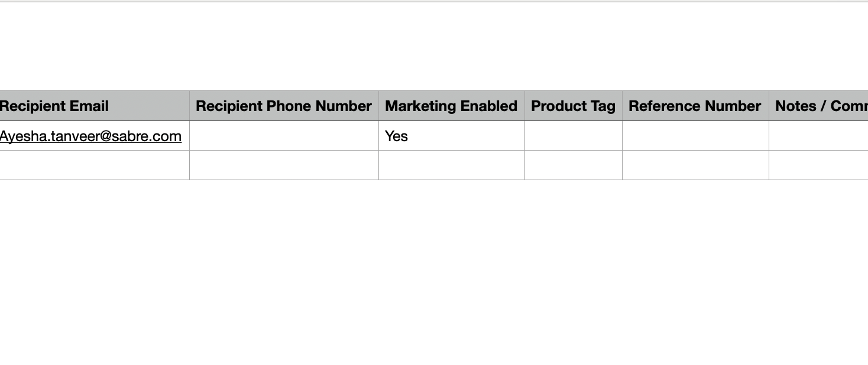Select the Product Tag cell in bottom row
This screenshot has width=868, height=365.
pos(574,165)
